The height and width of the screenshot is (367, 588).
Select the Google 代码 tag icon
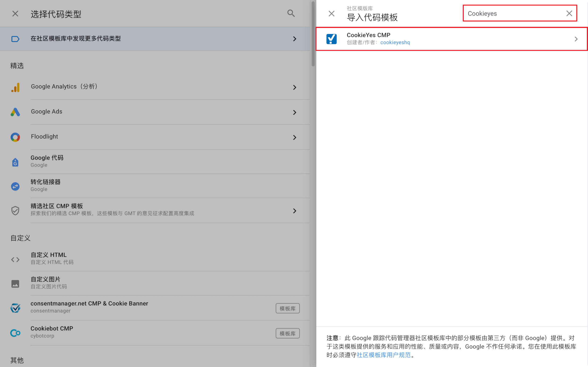[x=15, y=162]
